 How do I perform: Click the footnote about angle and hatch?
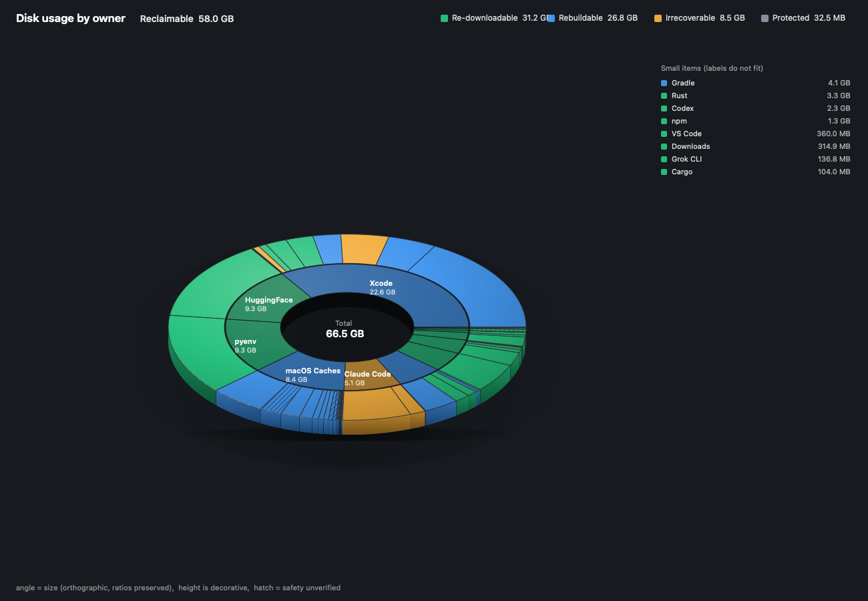178,588
